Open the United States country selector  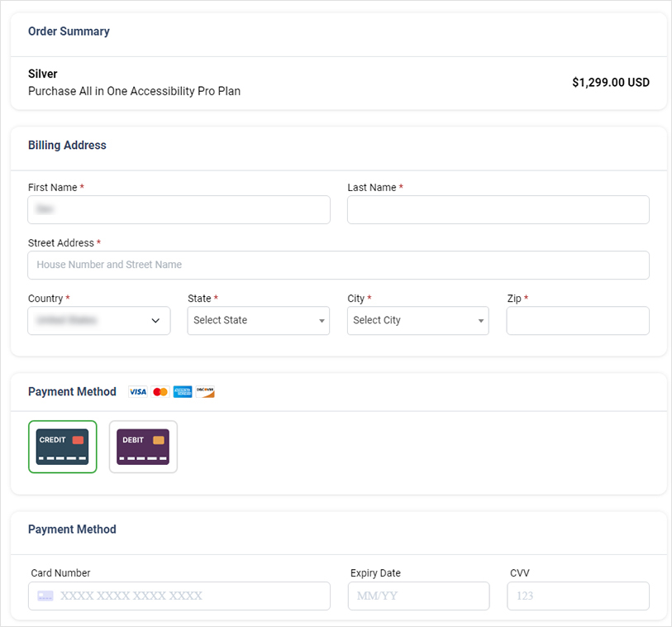(98, 321)
